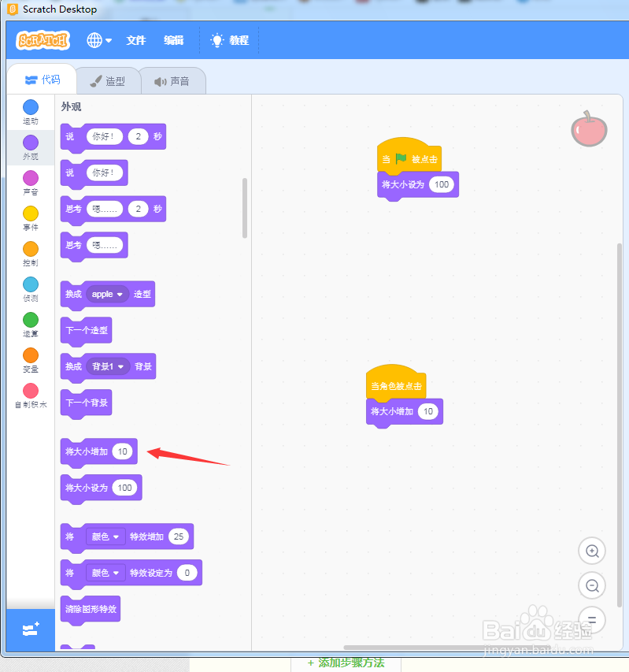Click 10 value in palette 将大小增加 block
Viewport: 629px width, 672px height.
click(123, 451)
